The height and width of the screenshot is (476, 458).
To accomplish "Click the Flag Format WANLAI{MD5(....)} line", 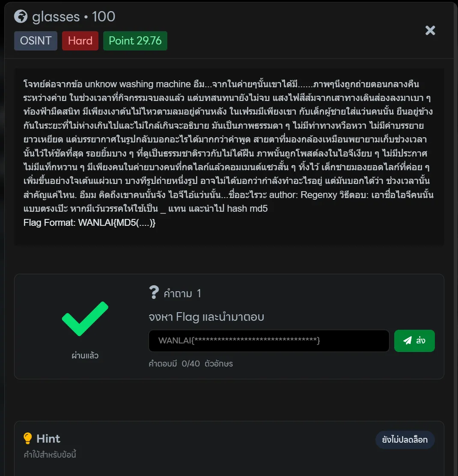I will pyautogui.click(x=89, y=222).
